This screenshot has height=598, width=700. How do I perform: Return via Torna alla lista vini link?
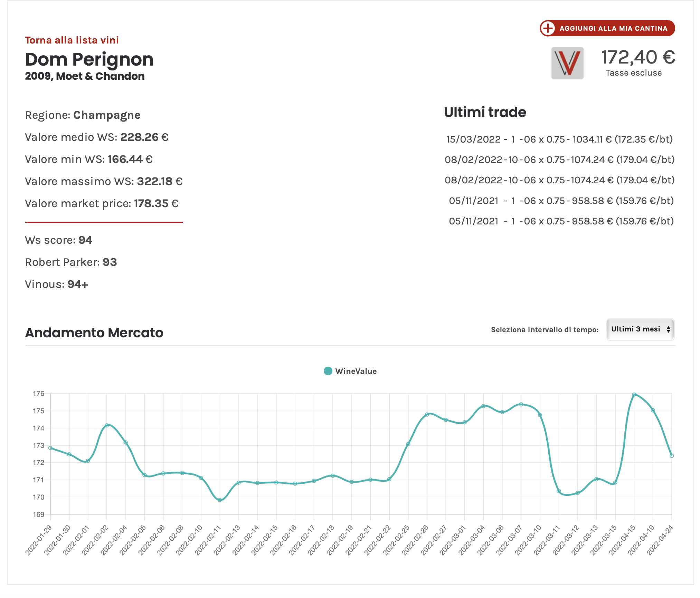[72, 40]
